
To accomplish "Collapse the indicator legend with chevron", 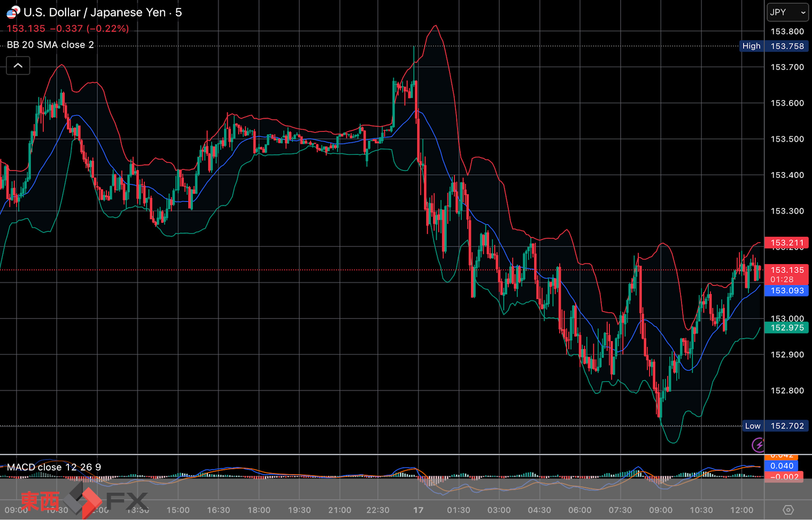I will pos(18,66).
